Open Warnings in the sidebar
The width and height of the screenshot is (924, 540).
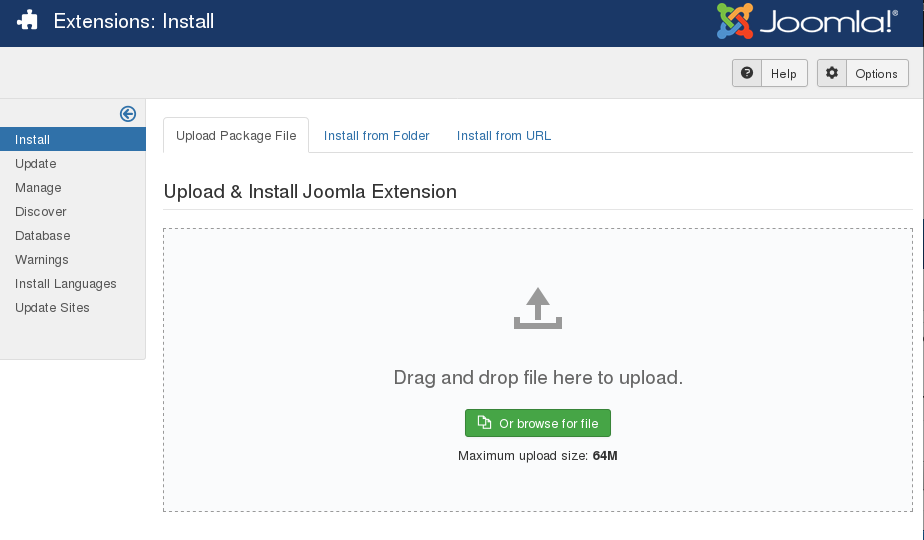[x=42, y=260]
